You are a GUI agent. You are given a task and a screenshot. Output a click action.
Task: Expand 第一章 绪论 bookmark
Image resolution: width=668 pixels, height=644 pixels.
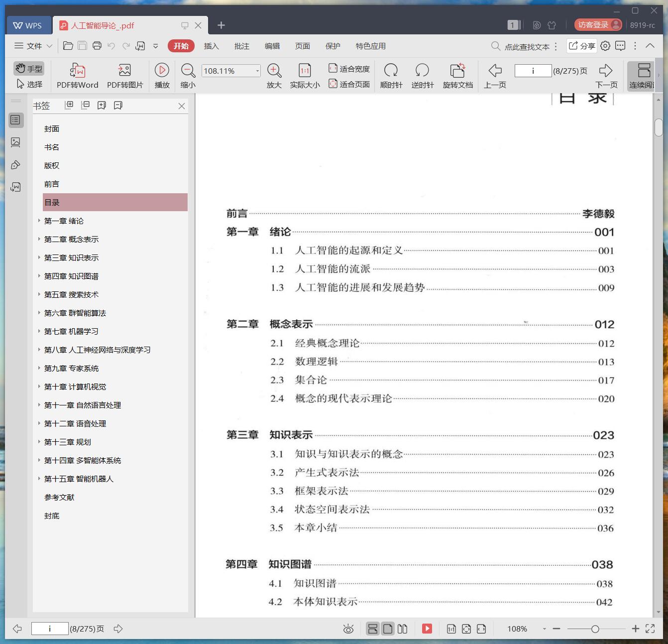click(39, 221)
